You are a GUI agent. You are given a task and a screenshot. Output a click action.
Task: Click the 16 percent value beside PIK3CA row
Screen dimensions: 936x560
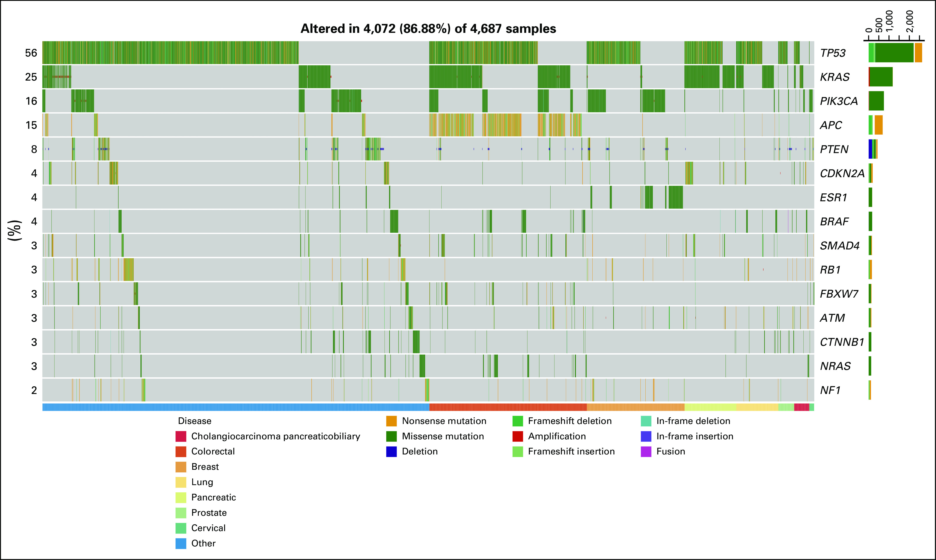tap(31, 101)
